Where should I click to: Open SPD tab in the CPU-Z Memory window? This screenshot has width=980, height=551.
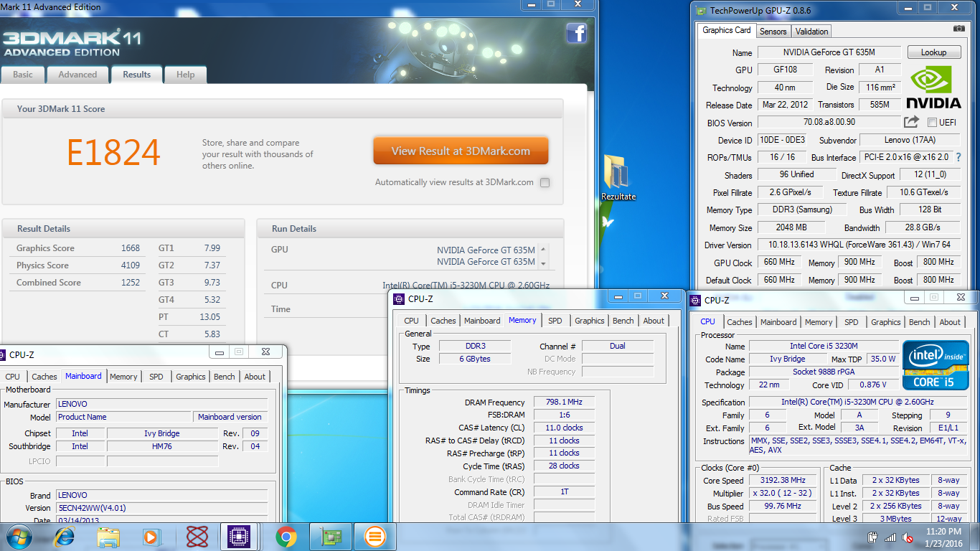tap(555, 321)
